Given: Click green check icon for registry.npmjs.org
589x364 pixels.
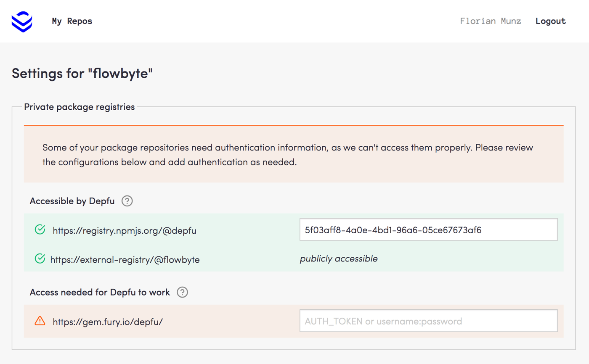Looking at the screenshot, I should tap(40, 229).
